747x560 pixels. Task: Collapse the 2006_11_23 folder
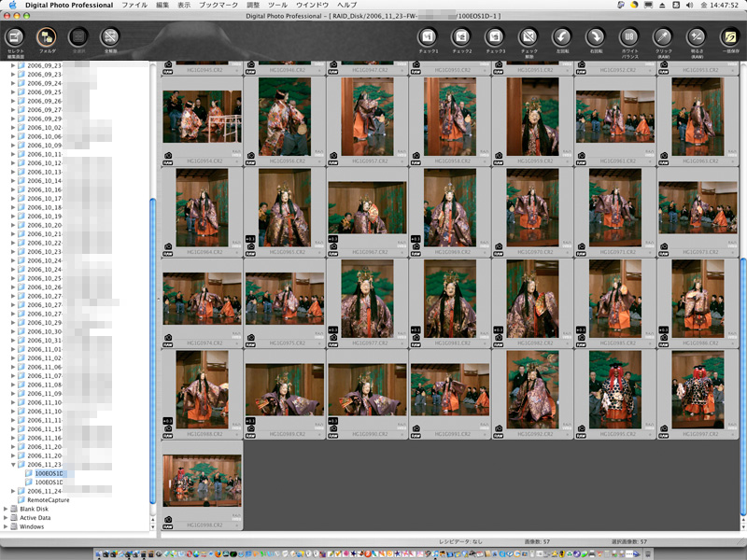tap(13, 464)
